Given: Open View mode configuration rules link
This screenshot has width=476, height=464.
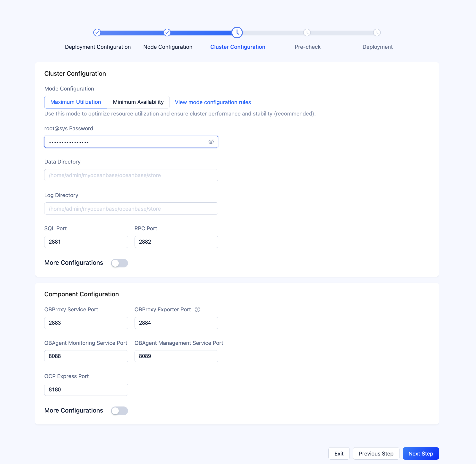Looking at the screenshot, I should tap(213, 102).
